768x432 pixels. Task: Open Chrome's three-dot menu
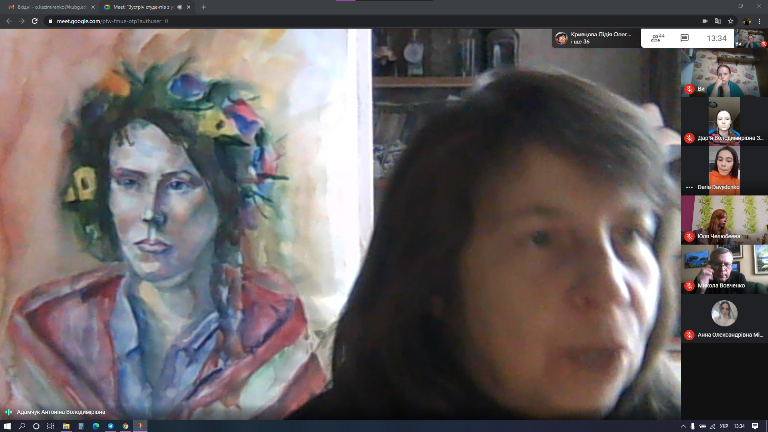[760, 21]
